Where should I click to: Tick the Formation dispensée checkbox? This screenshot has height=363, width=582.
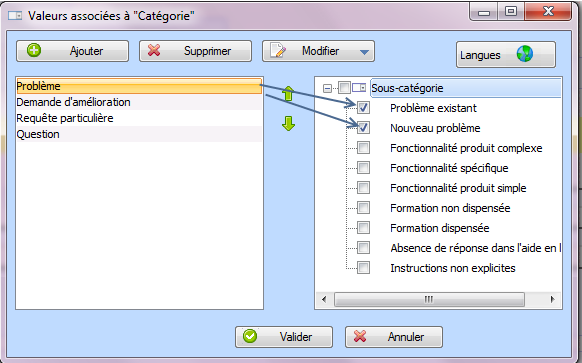[363, 228]
